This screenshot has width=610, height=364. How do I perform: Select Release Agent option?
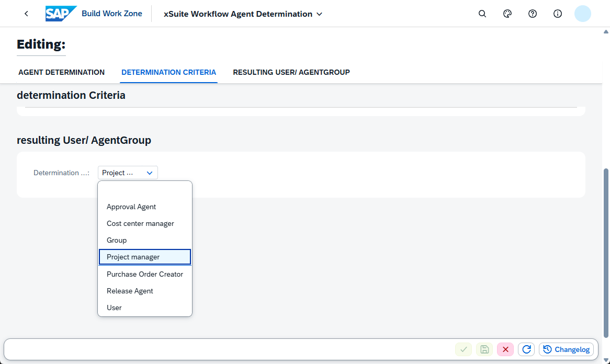(145, 291)
